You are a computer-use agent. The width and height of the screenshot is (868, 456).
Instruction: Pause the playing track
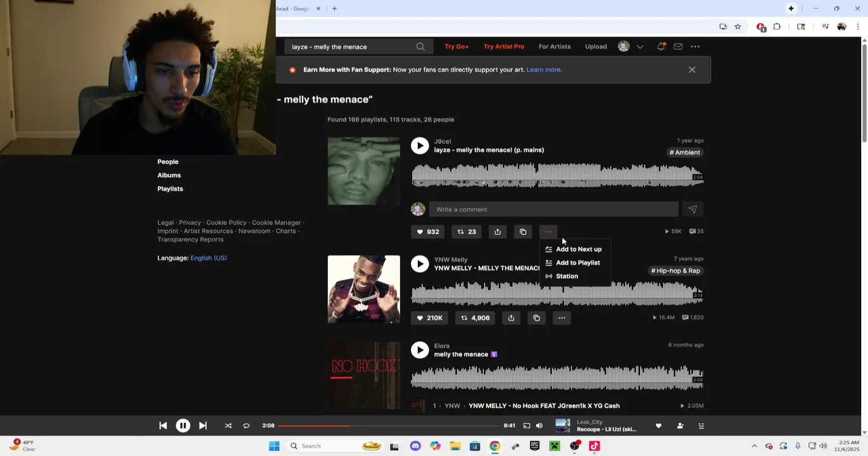183,426
